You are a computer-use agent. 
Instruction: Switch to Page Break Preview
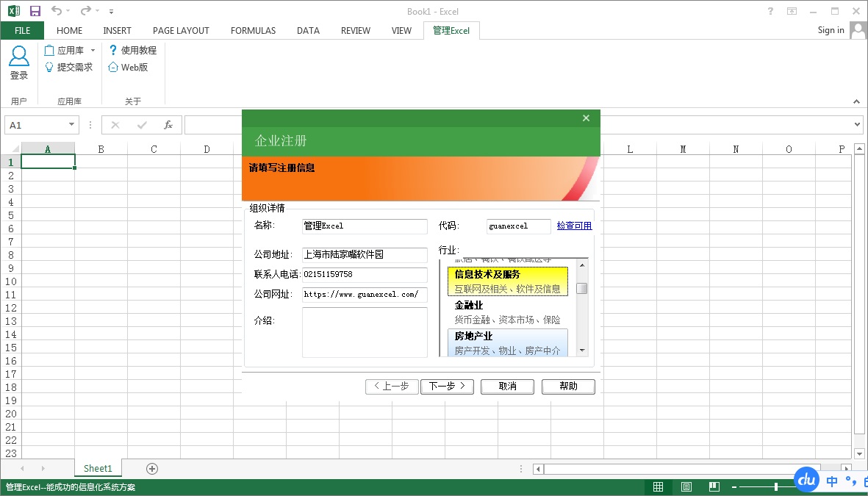tap(714, 487)
